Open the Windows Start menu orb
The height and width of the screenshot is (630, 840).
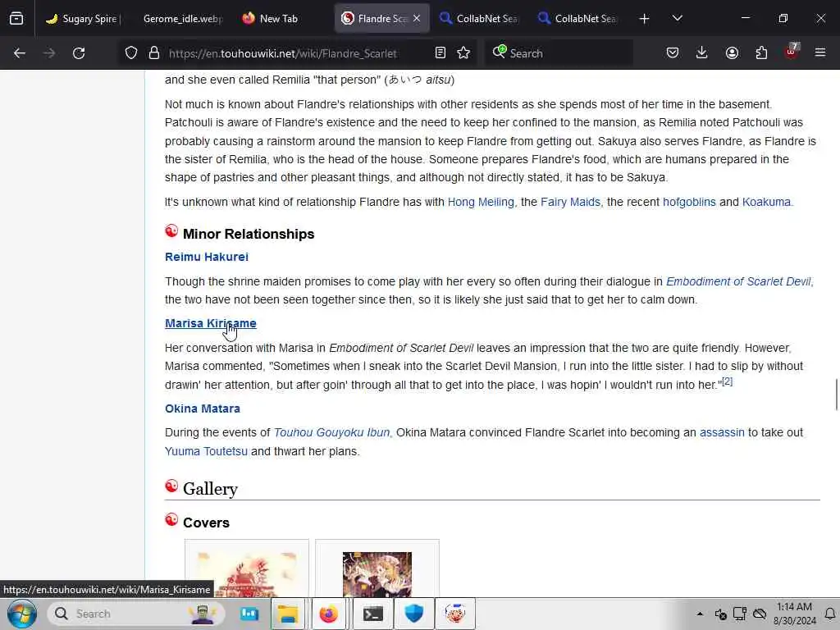point(22,614)
